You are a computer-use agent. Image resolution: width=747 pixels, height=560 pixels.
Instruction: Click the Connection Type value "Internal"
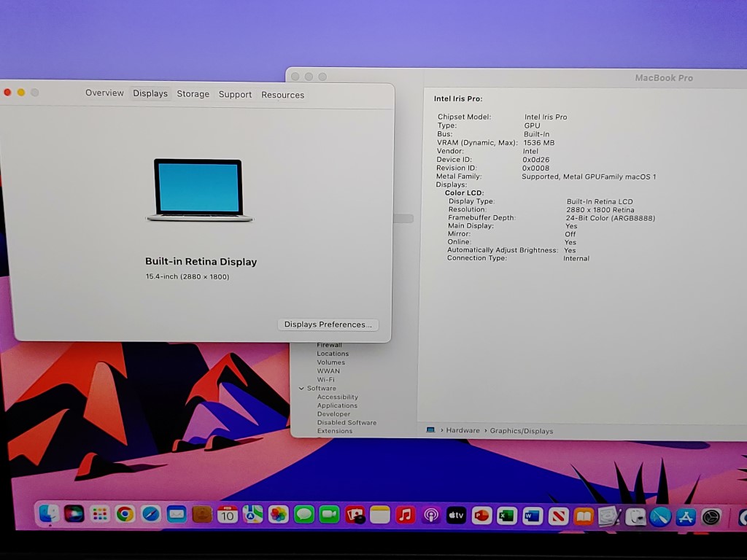tap(576, 259)
